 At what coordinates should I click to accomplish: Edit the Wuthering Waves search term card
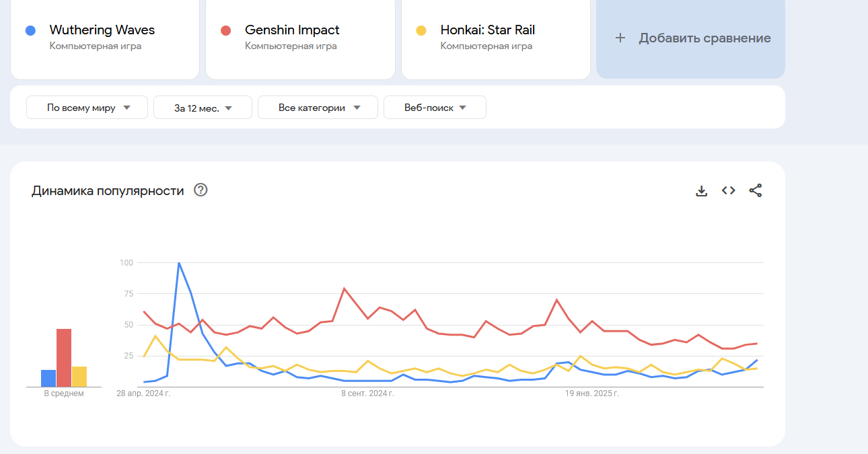click(105, 38)
